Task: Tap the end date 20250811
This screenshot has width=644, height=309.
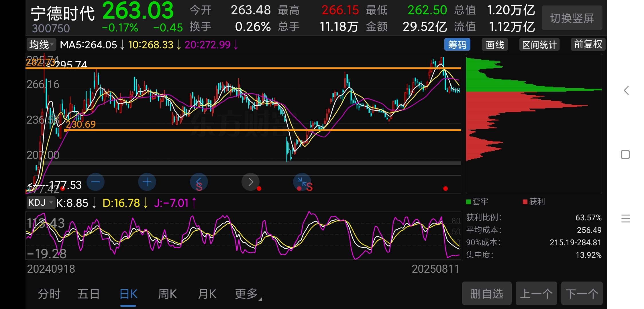Action: (435, 269)
